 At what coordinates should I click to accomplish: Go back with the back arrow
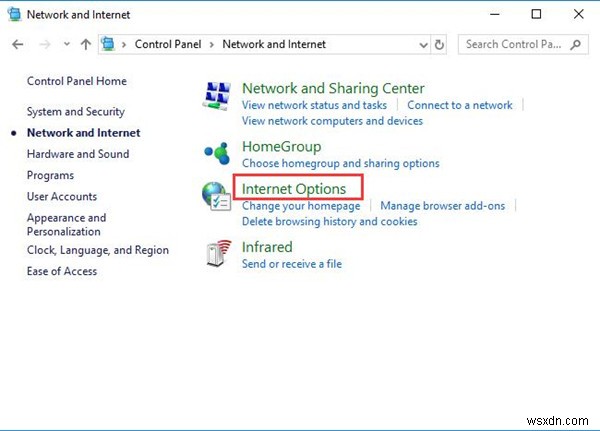point(18,44)
